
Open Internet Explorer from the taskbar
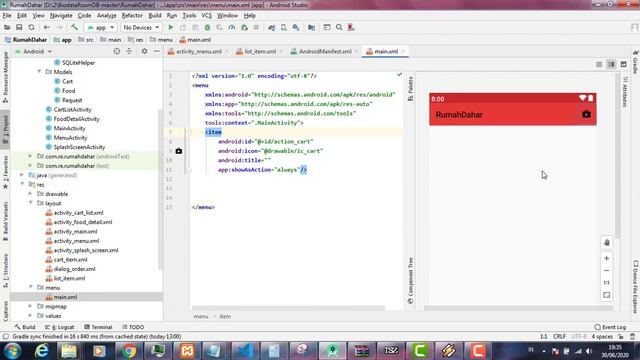[41, 351]
